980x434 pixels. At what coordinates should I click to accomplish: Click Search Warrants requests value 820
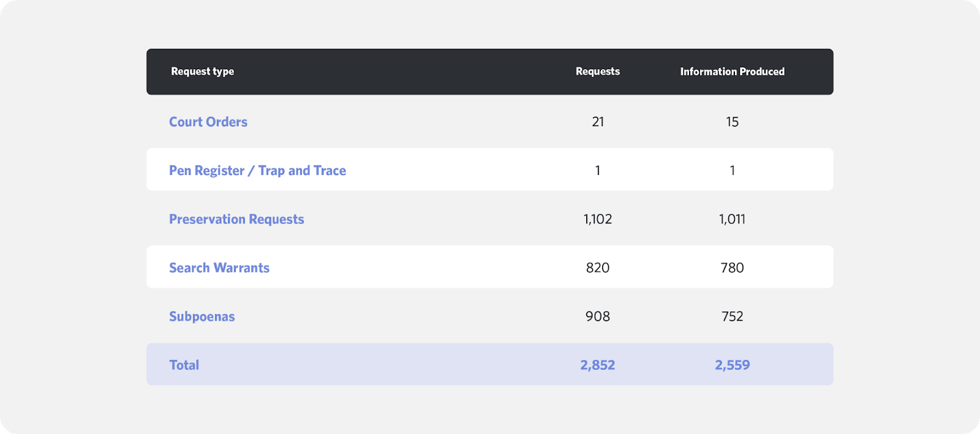point(598,268)
